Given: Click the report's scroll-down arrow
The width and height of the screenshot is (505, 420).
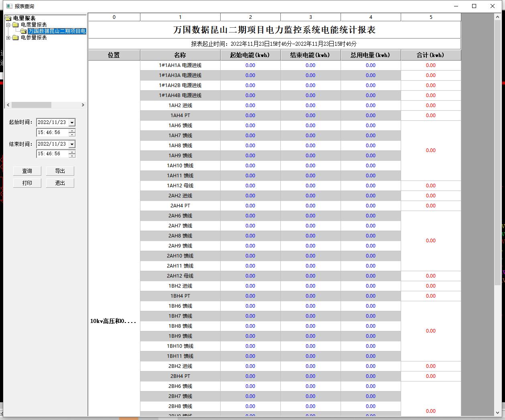Looking at the screenshot, I should [x=498, y=412].
